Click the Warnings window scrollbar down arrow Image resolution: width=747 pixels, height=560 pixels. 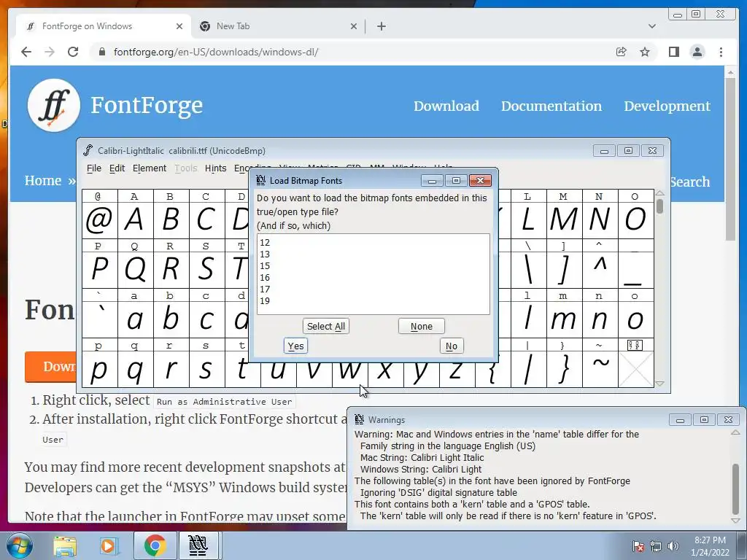pos(735,521)
